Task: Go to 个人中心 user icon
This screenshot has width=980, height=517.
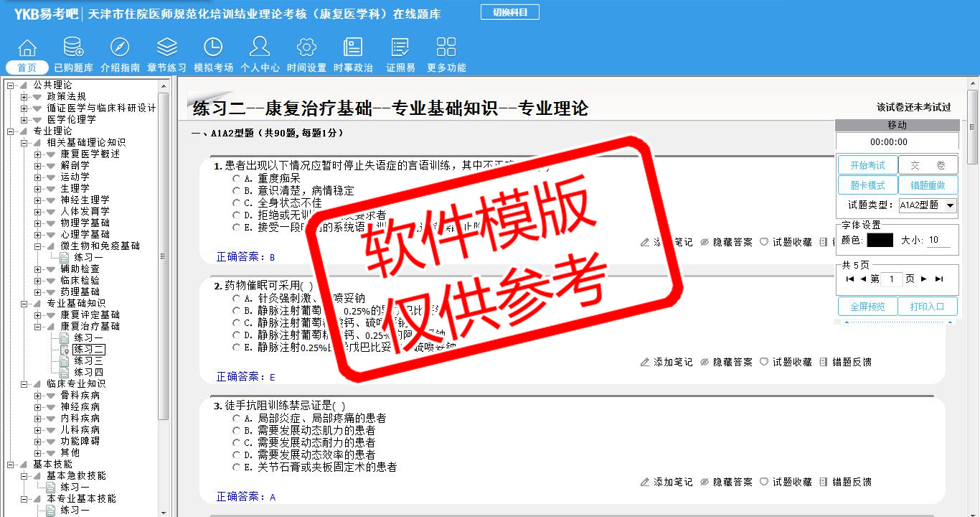Action: tap(260, 48)
